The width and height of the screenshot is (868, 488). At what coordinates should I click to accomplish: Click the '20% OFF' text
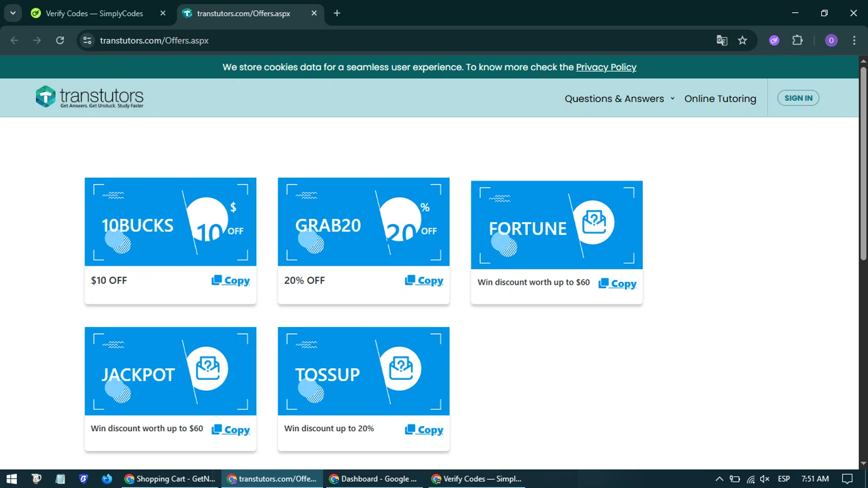click(304, 280)
